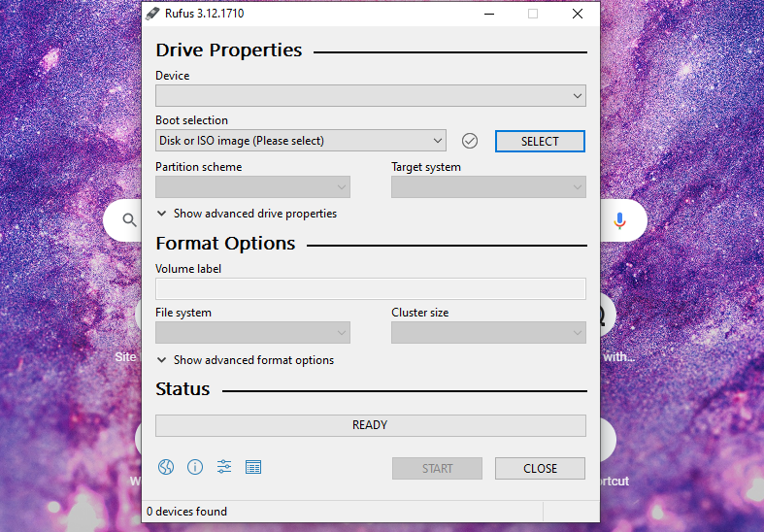Open the About information icon
The height and width of the screenshot is (532, 764).
[195, 467]
